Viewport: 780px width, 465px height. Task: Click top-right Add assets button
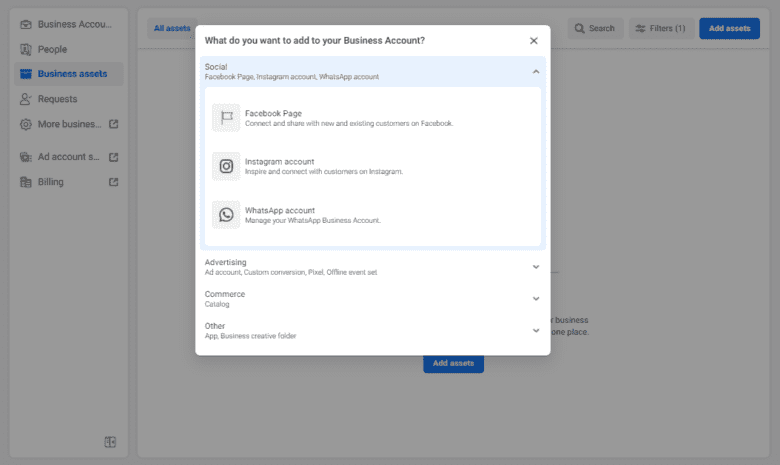(729, 28)
